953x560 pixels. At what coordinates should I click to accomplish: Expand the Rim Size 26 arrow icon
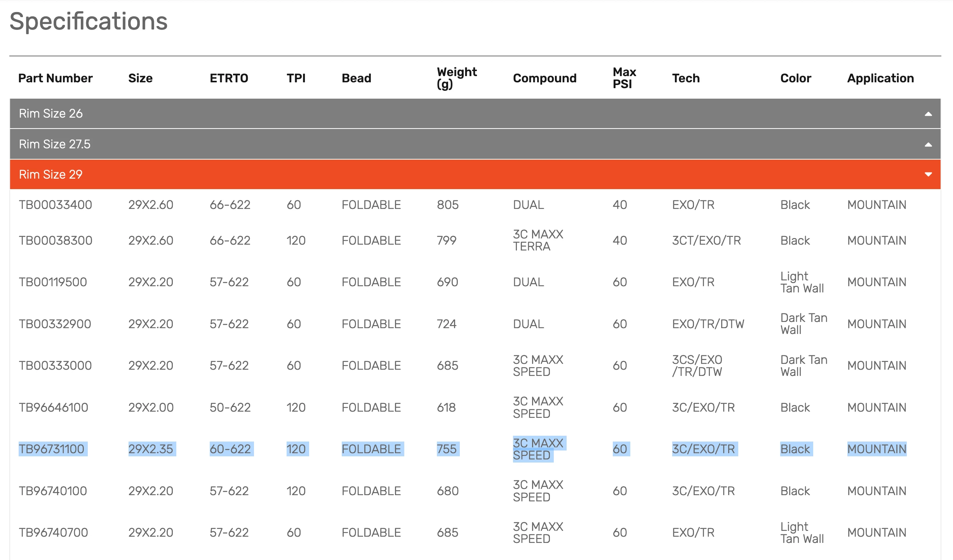click(928, 114)
